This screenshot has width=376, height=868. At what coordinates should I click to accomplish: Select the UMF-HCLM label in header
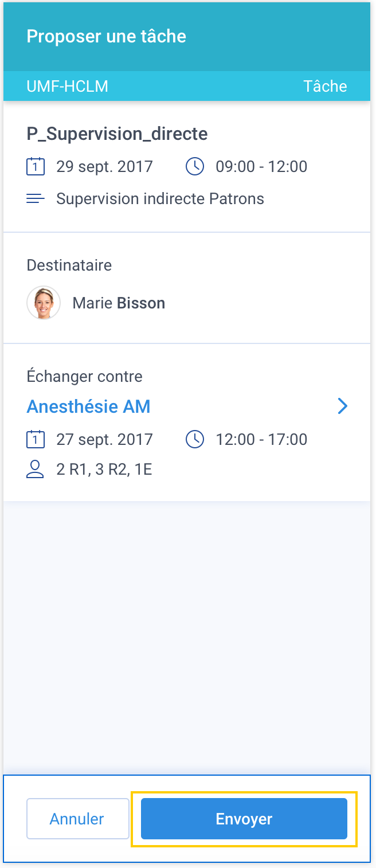pyautogui.click(x=67, y=86)
